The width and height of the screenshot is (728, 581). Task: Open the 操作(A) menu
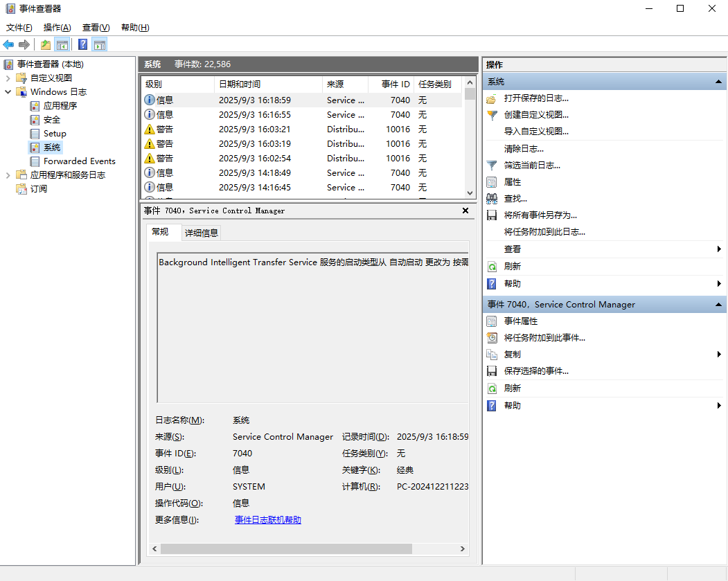point(57,28)
